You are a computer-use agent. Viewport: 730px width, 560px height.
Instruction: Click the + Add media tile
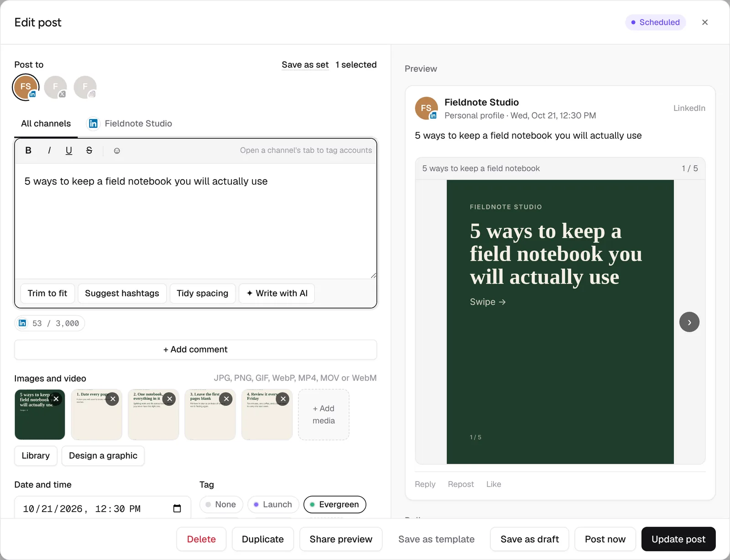324,414
